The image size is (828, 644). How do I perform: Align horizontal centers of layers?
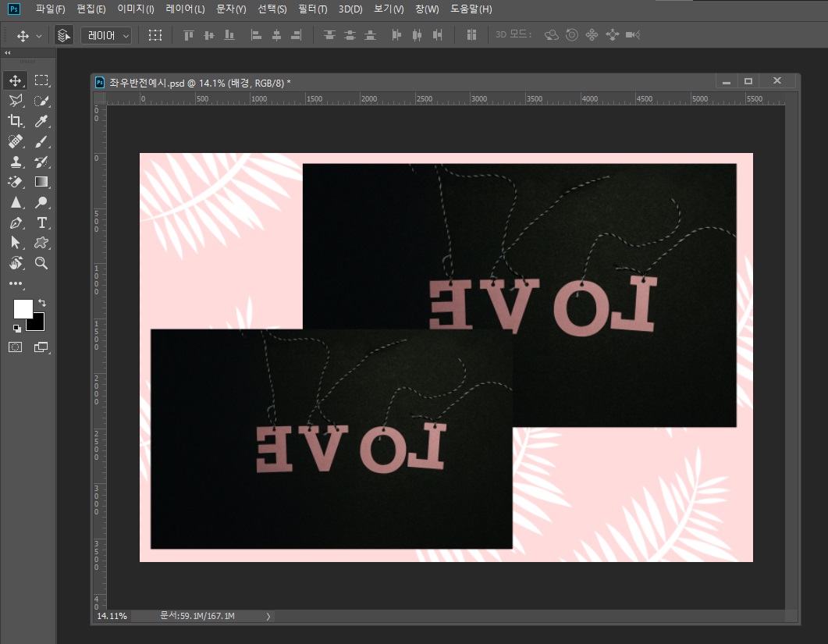[x=276, y=35]
